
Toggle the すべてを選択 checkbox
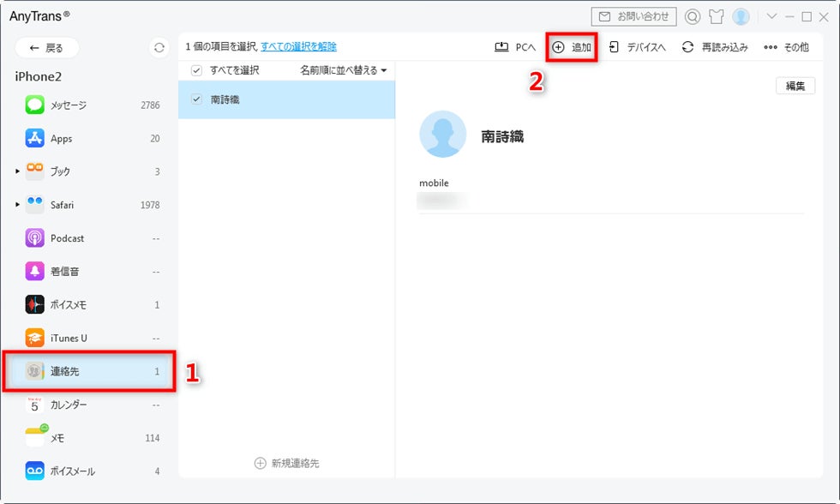click(x=196, y=70)
